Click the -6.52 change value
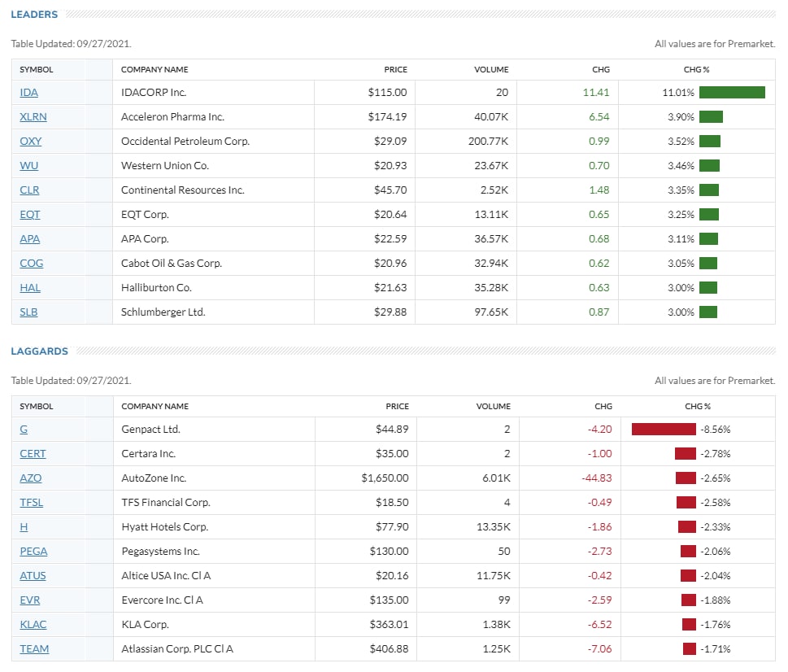 [x=600, y=624]
